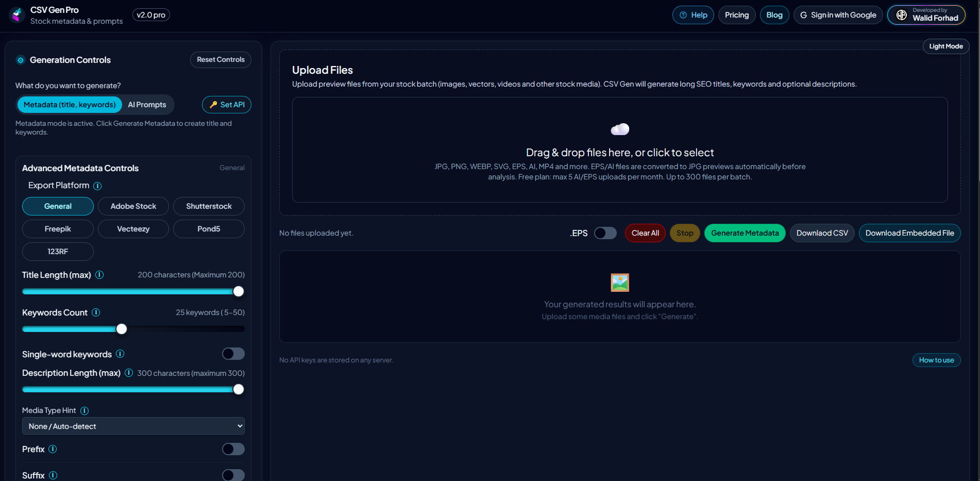Click the info icon beside Keywords Count
This screenshot has width=980, height=481.
coord(96,312)
